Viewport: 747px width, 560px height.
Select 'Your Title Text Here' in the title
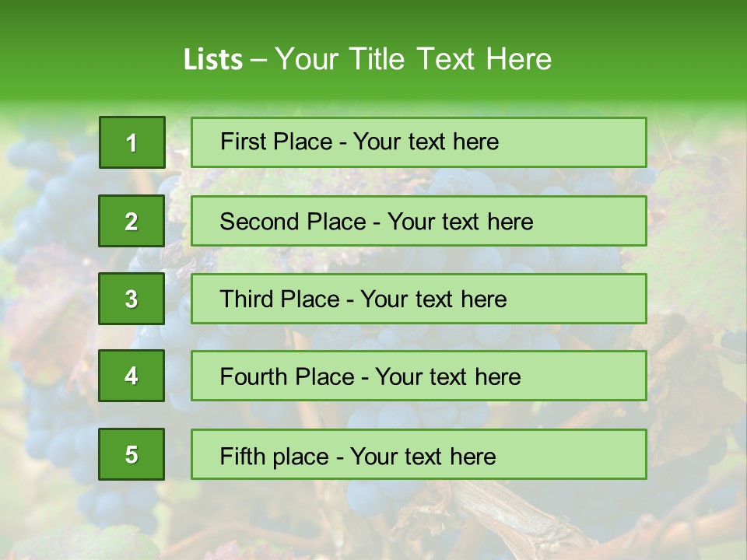413,59
